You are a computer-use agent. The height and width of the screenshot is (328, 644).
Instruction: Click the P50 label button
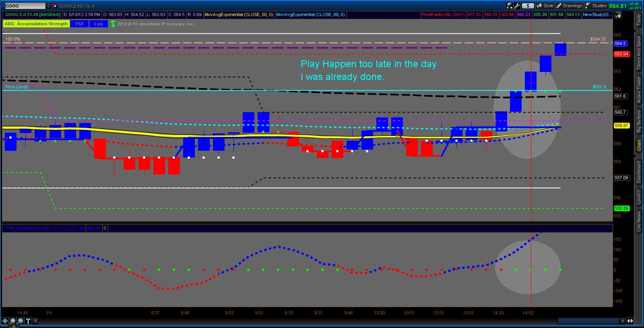pos(79,24)
